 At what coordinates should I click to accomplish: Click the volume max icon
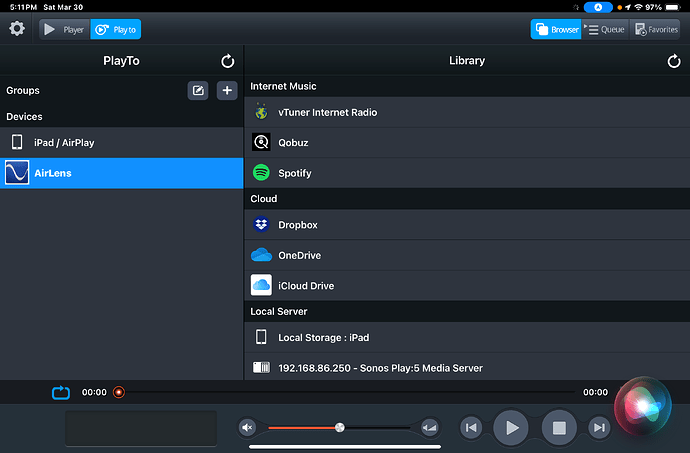point(429,427)
